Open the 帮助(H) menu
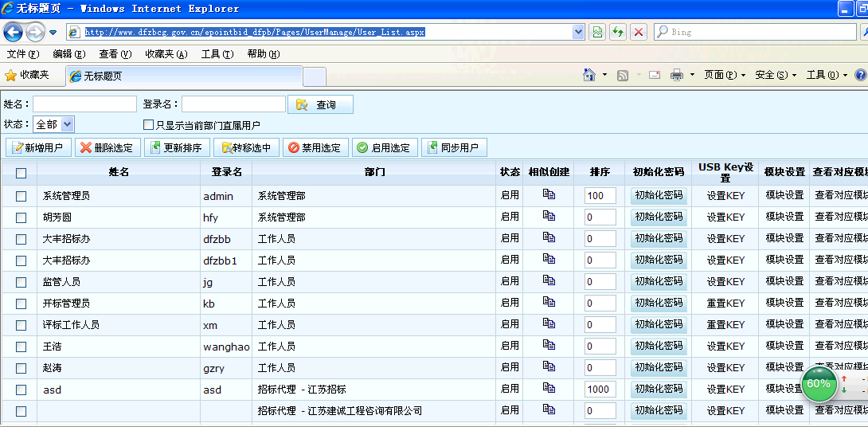The height and width of the screenshot is (427, 868). [264, 53]
